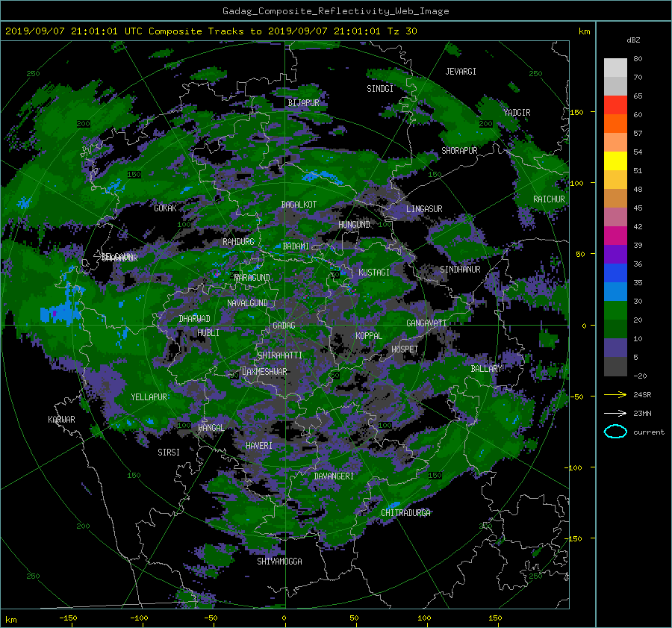
Task: Click the HUNGUND city label
Action: [354, 225]
